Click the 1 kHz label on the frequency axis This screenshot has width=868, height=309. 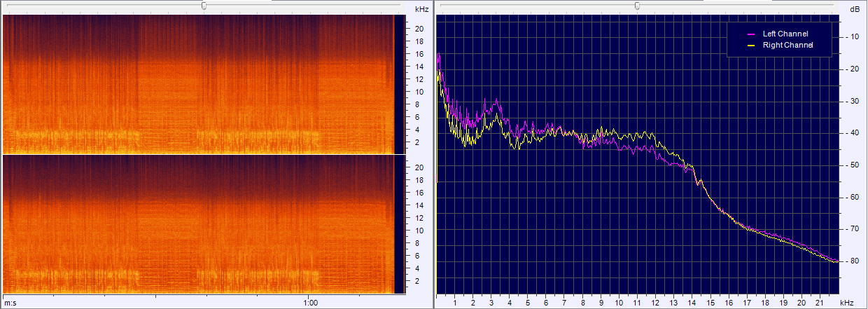[456, 303]
